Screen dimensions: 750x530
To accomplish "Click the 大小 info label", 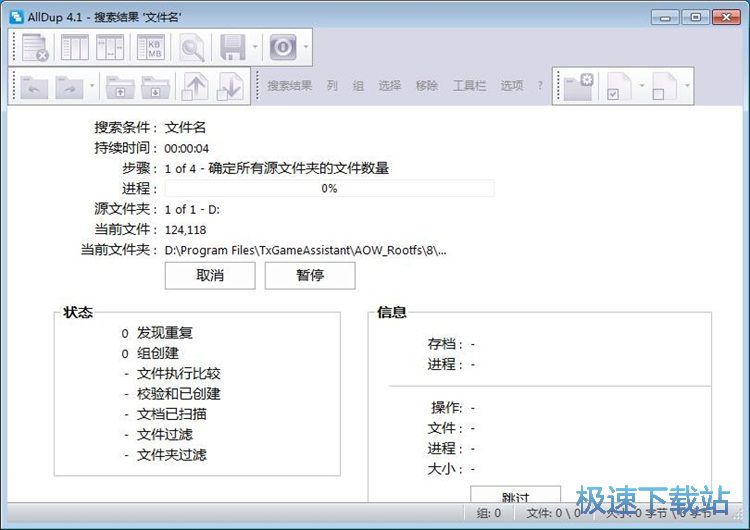I will coord(445,469).
